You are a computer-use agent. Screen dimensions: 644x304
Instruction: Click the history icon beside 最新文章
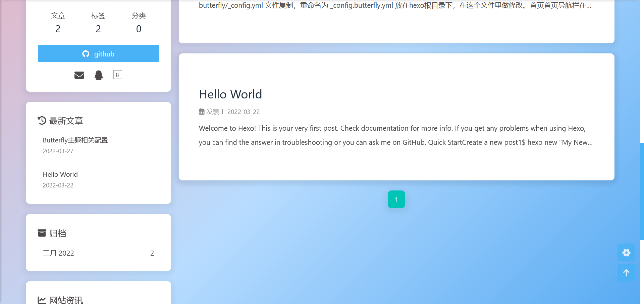[x=41, y=120]
